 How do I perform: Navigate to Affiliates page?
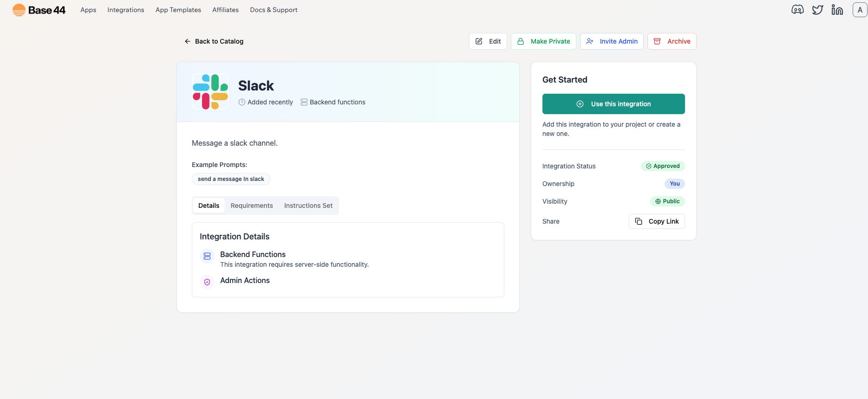225,10
